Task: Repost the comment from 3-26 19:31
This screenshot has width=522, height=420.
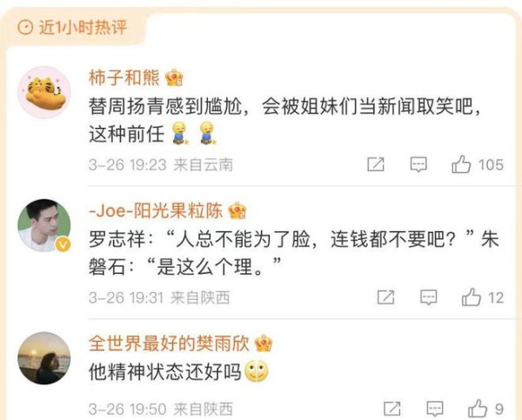Action: point(385,297)
